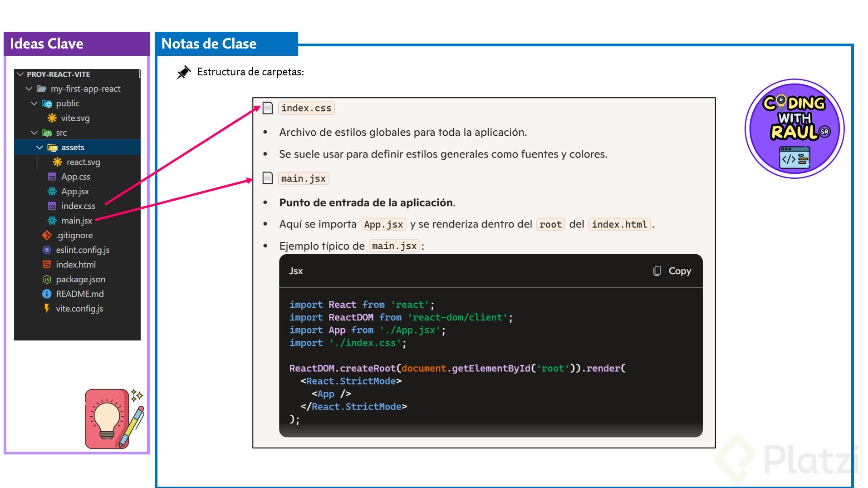Click the Jsx language label of code block

coord(296,271)
